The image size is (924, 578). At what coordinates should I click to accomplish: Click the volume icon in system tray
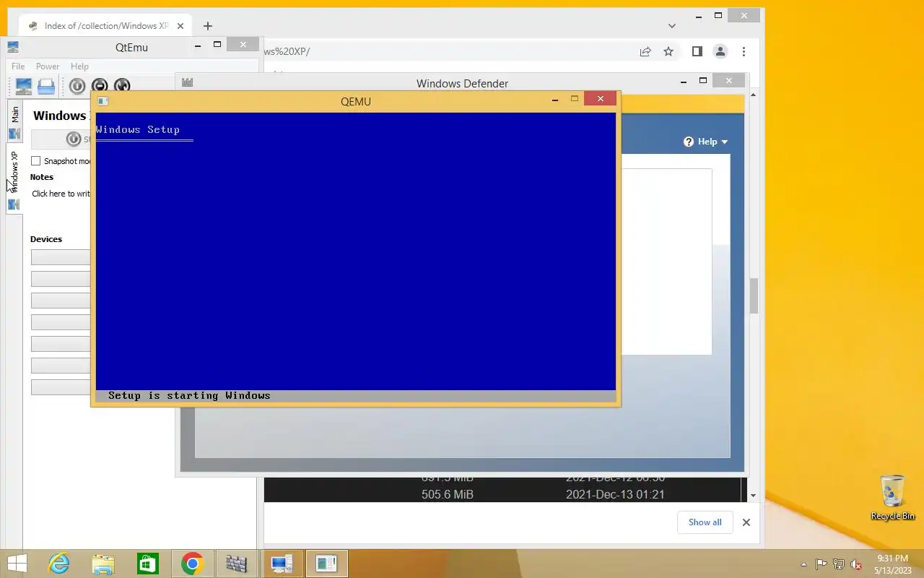(856, 564)
